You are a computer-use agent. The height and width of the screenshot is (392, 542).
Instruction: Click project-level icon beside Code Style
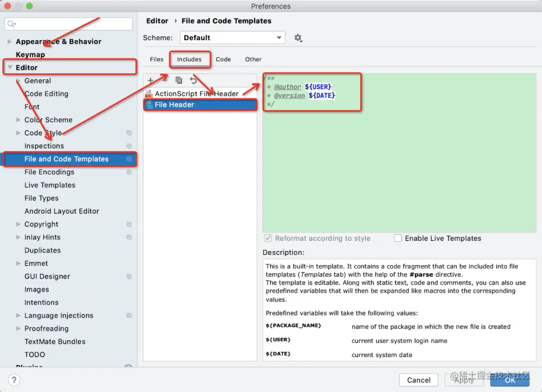tap(129, 133)
